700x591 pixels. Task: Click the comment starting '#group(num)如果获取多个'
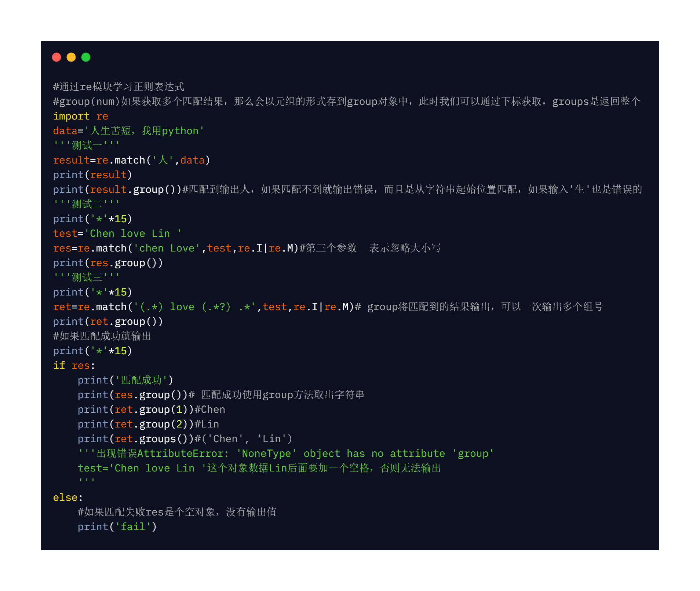point(347,102)
